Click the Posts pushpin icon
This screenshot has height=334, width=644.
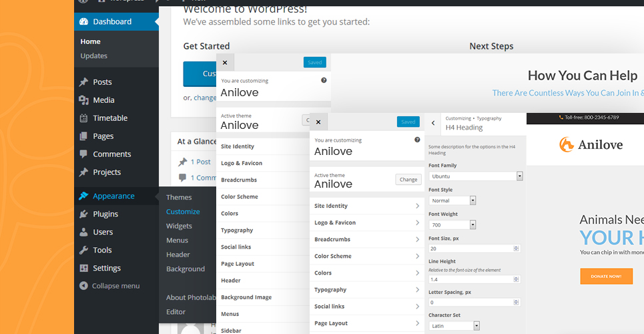[83, 82]
